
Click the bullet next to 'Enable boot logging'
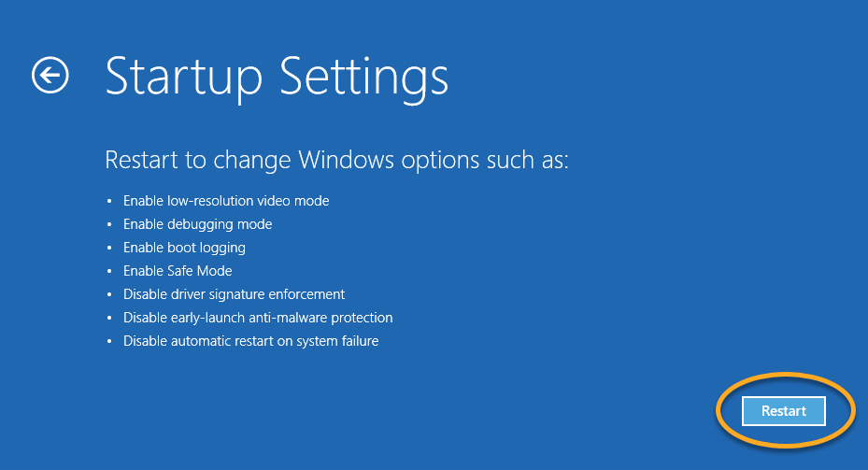[109, 249]
